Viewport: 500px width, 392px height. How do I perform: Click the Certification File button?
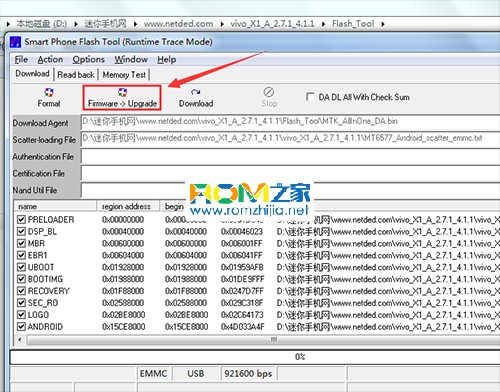[46, 174]
